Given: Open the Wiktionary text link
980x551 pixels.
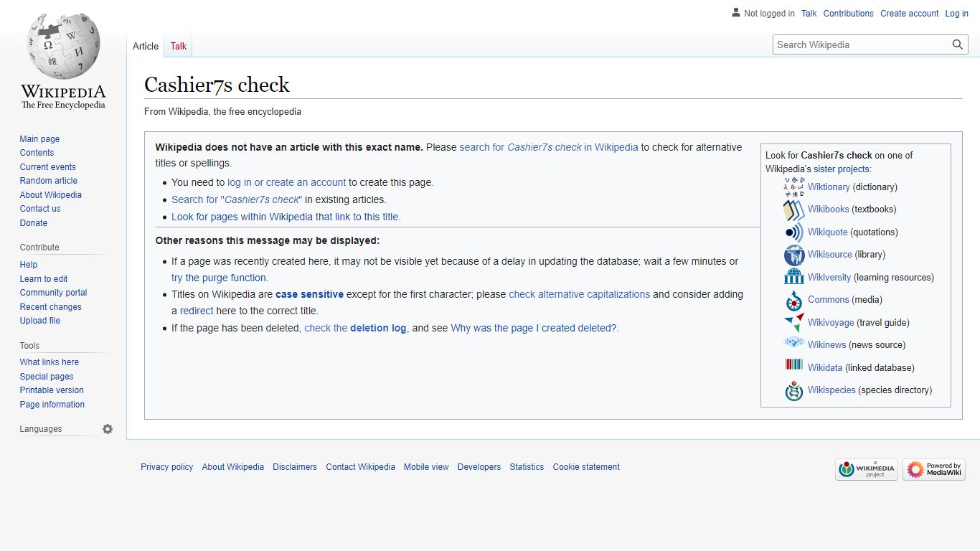Looking at the screenshot, I should coord(829,187).
